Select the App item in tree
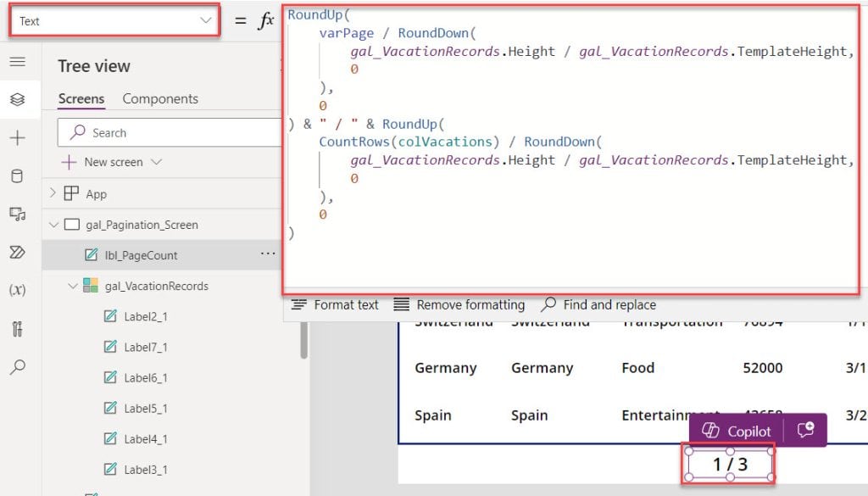The height and width of the screenshot is (496, 868). (x=97, y=194)
